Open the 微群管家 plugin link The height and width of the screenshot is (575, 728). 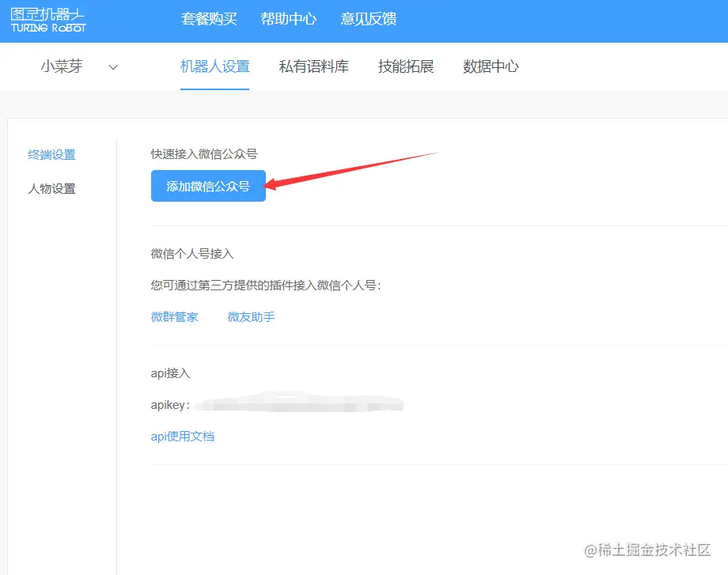point(174,316)
